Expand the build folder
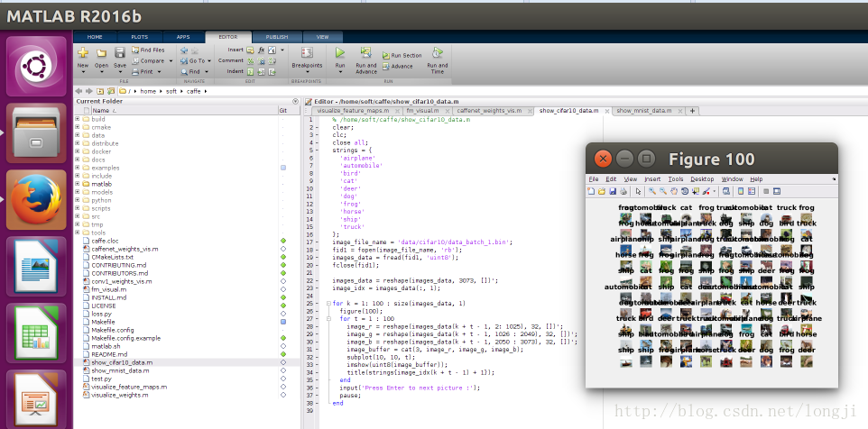The width and height of the screenshot is (868, 429). tap(78, 119)
